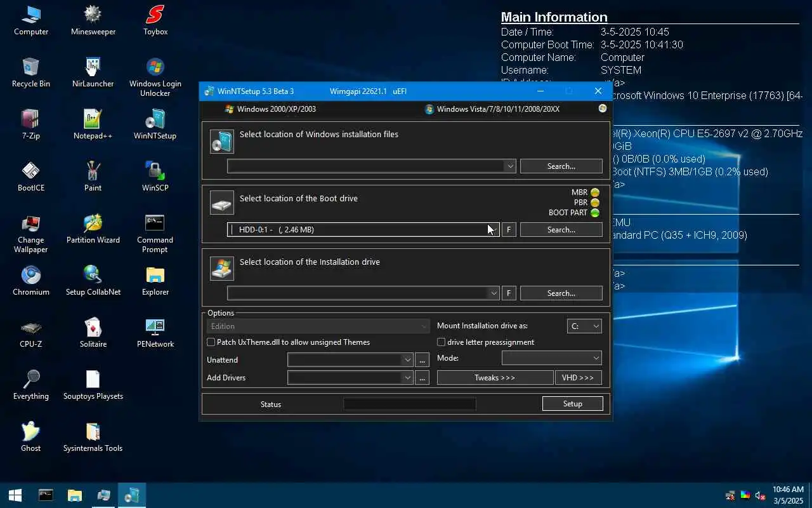Viewport: 812px width, 508px height.
Task: Click the disabled Edition dropdown
Action: point(318,326)
